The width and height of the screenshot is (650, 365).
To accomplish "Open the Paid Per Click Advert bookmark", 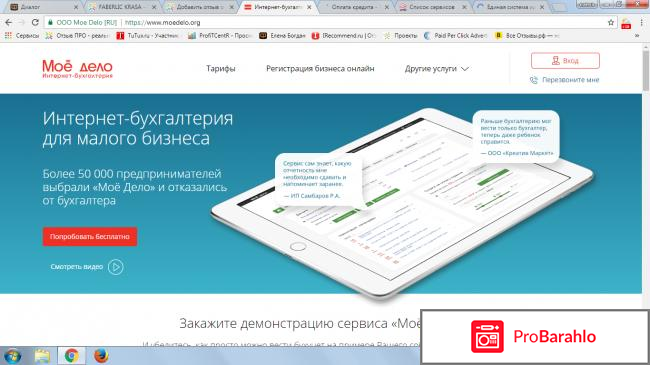I will [455, 36].
